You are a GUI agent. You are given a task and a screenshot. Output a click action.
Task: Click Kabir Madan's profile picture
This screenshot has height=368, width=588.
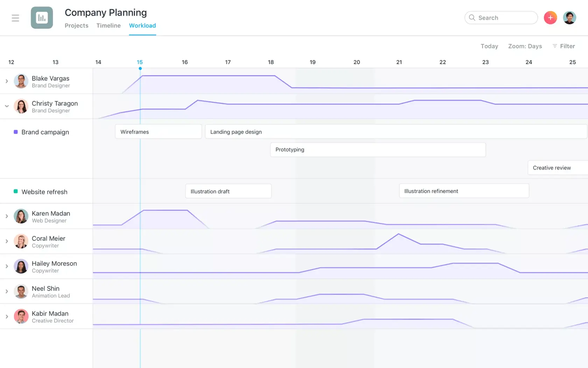pos(21,316)
